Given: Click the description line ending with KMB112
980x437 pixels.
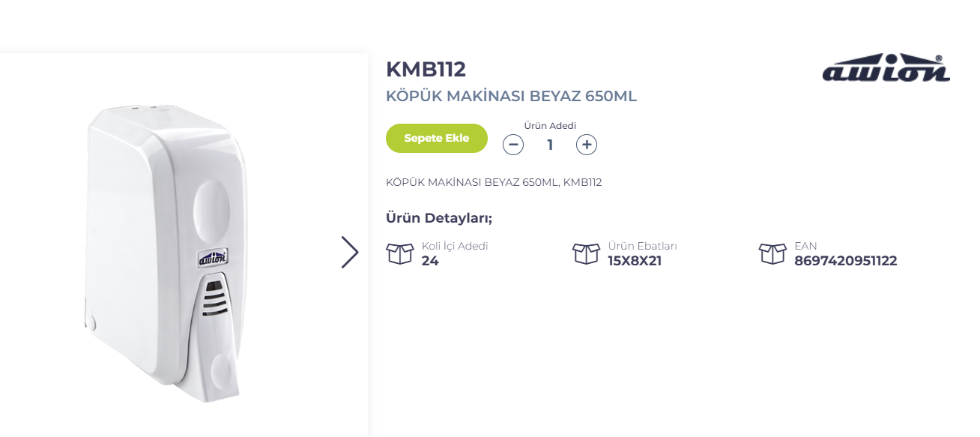Looking at the screenshot, I should tap(494, 182).
